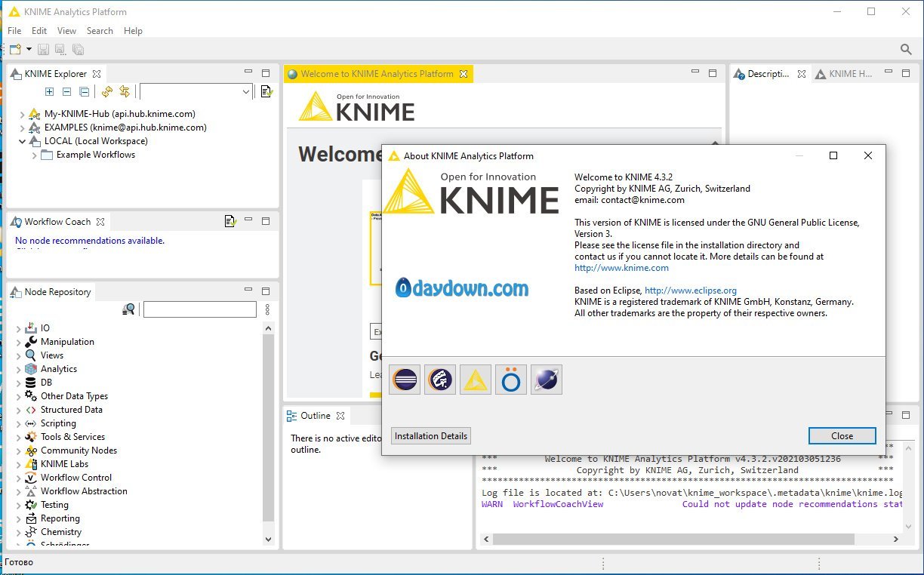Expand the IO node category

click(x=19, y=328)
